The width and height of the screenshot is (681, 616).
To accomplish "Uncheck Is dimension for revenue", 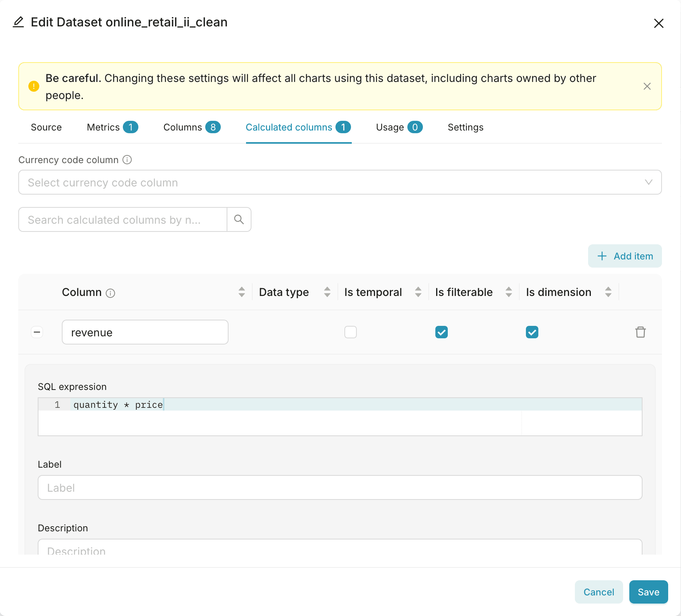I will tap(532, 332).
